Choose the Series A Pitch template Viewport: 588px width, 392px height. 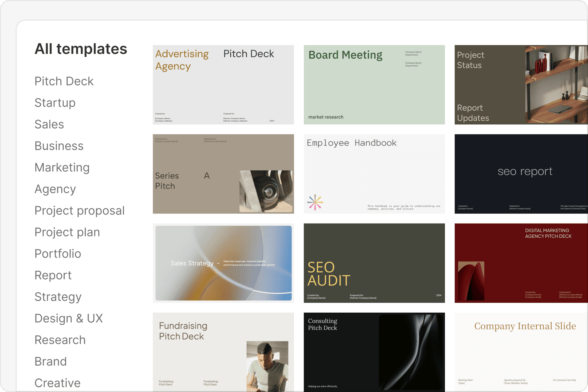click(223, 174)
